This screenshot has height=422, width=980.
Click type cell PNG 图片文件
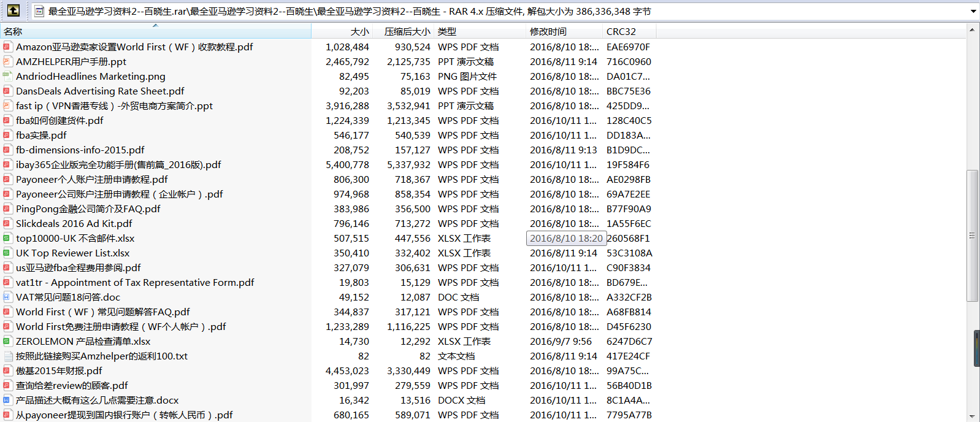[x=467, y=77]
